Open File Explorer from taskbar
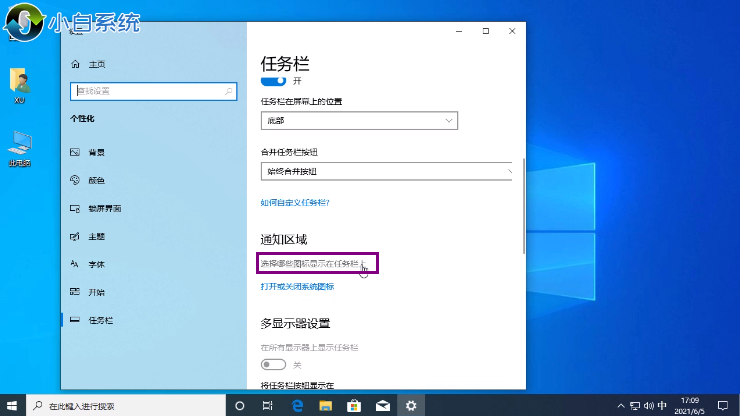Screen dimensions: 740x416 point(326,406)
